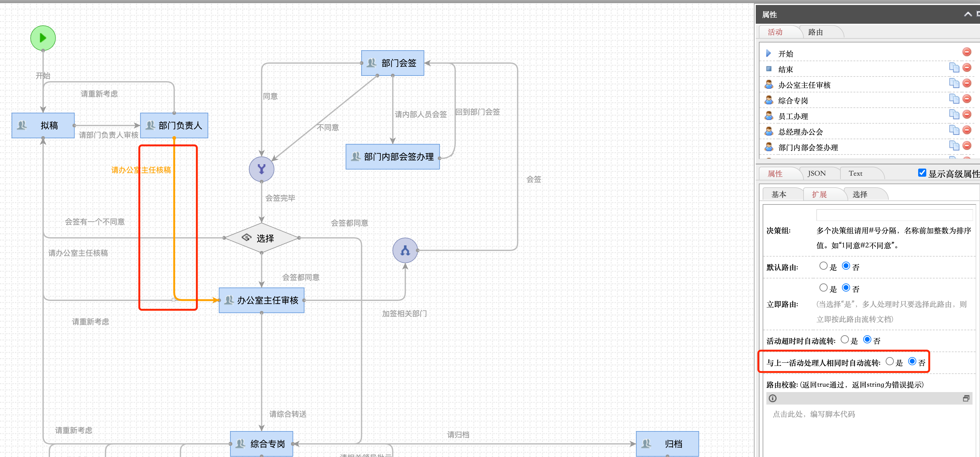Set 默认路由 to 是
This screenshot has width=980, height=457.
point(823,266)
